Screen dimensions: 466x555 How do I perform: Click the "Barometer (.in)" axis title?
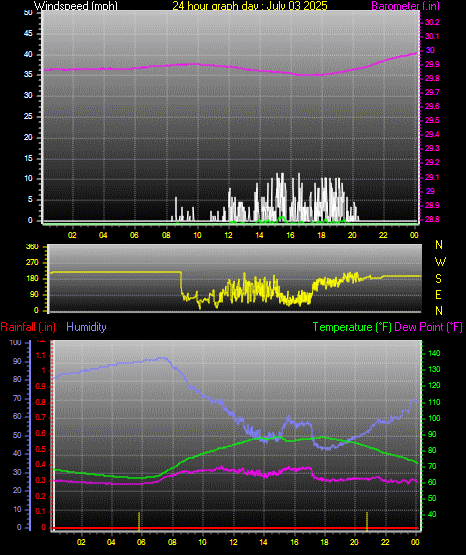click(x=405, y=6)
